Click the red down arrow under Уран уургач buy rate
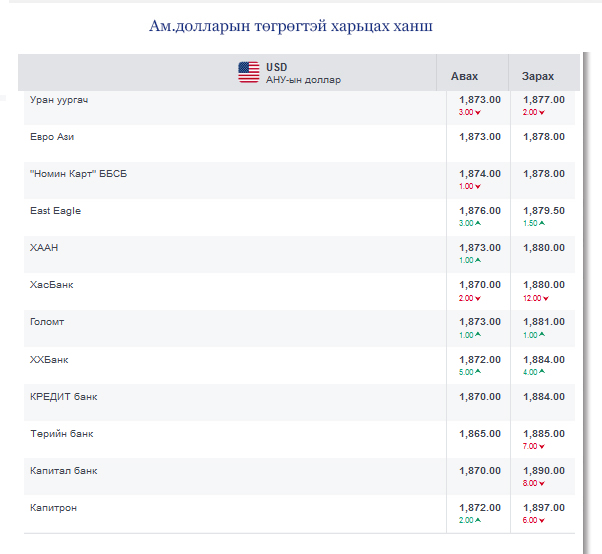Screen dimensions: 602x554 pos(478,112)
